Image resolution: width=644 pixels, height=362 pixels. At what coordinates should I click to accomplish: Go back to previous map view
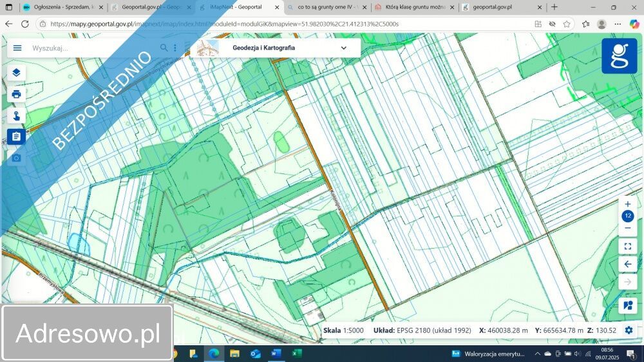pyautogui.click(x=628, y=264)
